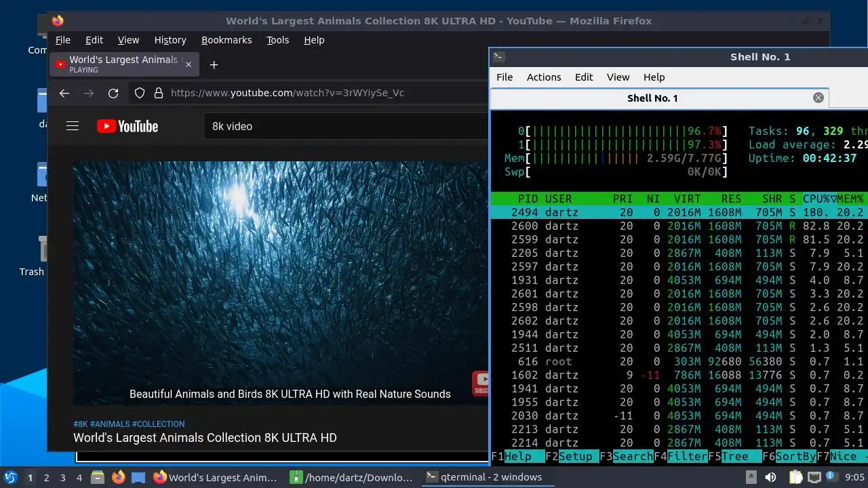
Task: Open terminal Actions menu
Action: (544, 77)
